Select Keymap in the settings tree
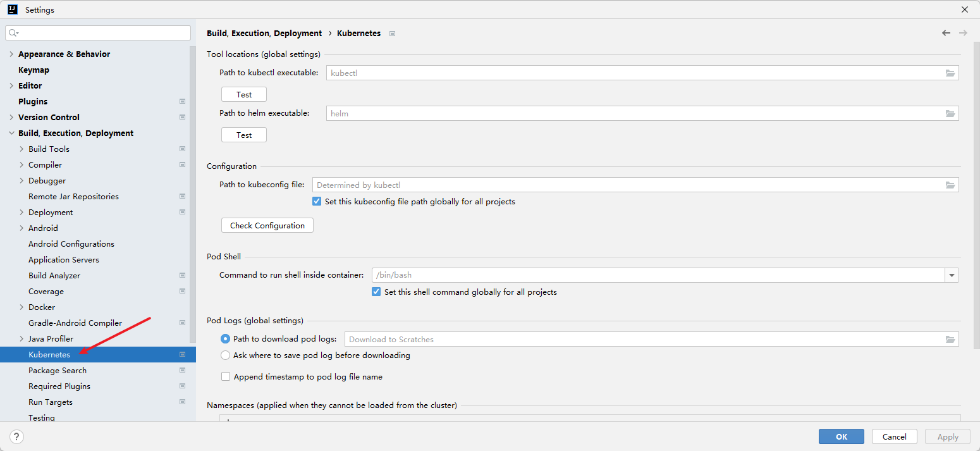Viewport: 980px width, 451px height. (34, 70)
